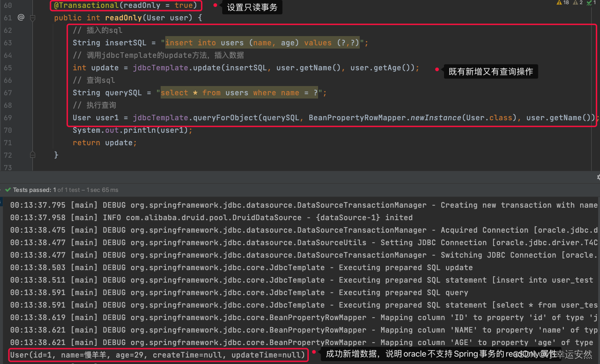The image size is (600, 364).
Task: Click the jdbcTemplate.update call on line 65
Action: 177,68
